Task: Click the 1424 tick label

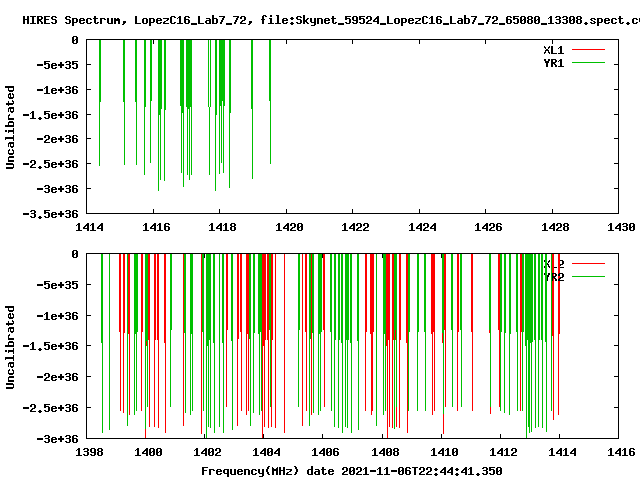Action: 422,227
